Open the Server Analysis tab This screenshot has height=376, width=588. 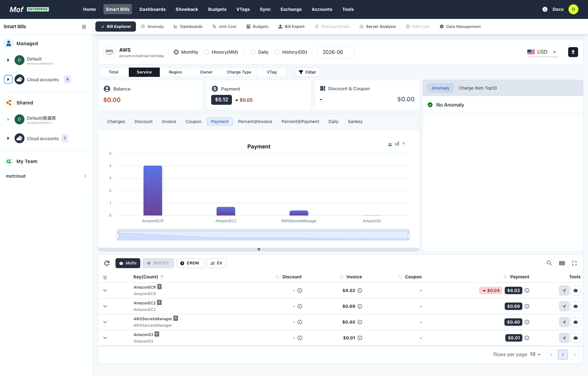(377, 27)
